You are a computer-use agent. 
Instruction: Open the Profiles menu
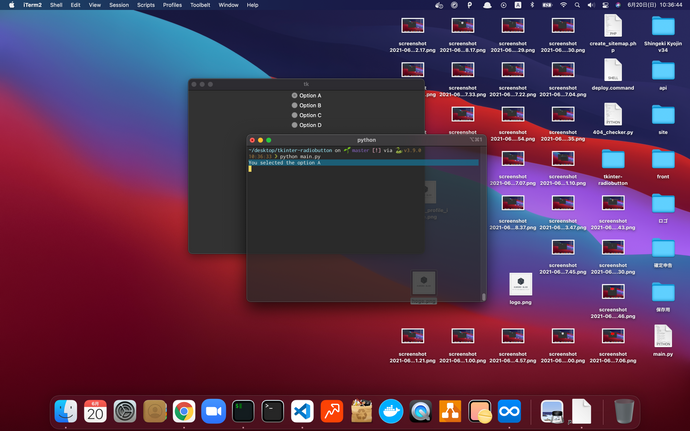[172, 5]
